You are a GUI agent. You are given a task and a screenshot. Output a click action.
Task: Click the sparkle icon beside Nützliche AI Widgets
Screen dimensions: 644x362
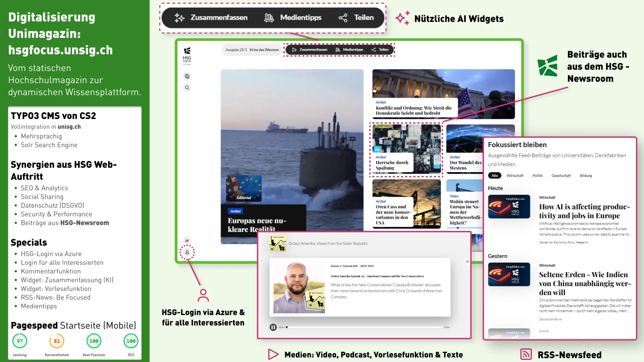[x=402, y=18]
